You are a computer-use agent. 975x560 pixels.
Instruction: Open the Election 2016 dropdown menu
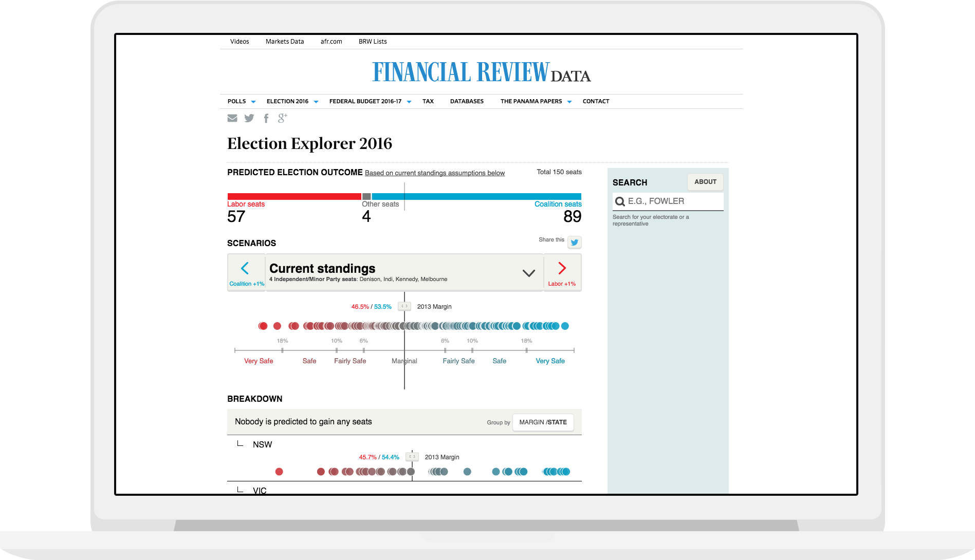[292, 102]
